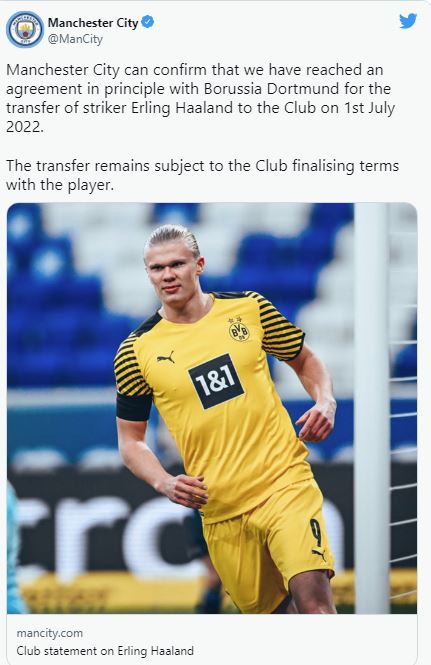The height and width of the screenshot is (665, 431).
Task: Click the blue verified checkmark badge
Action: [x=147, y=22]
